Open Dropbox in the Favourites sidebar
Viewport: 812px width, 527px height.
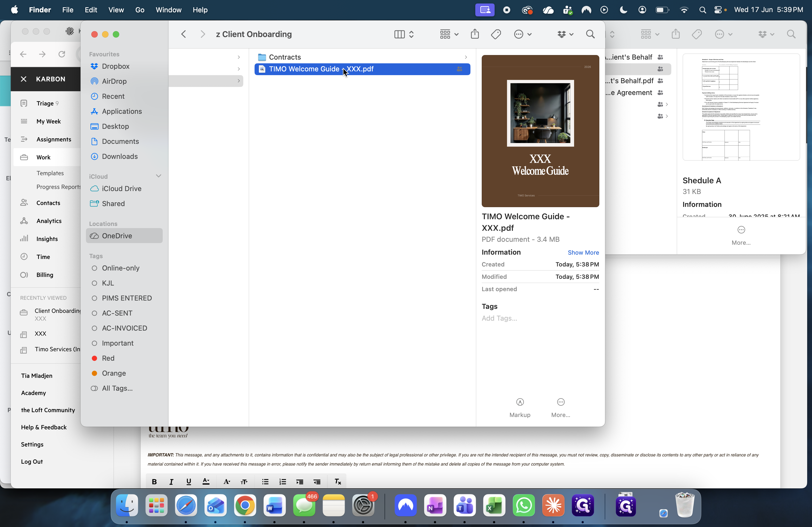tap(124, 66)
